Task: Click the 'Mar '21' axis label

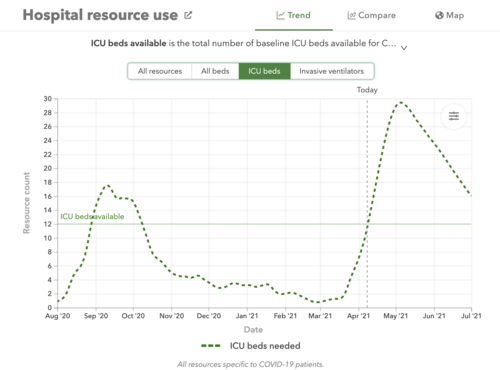Action: point(320,316)
